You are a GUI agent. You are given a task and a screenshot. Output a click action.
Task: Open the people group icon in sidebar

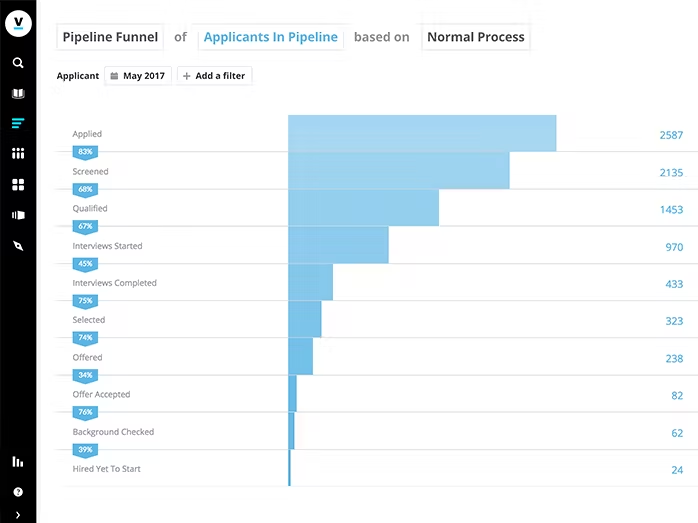[x=18, y=154]
